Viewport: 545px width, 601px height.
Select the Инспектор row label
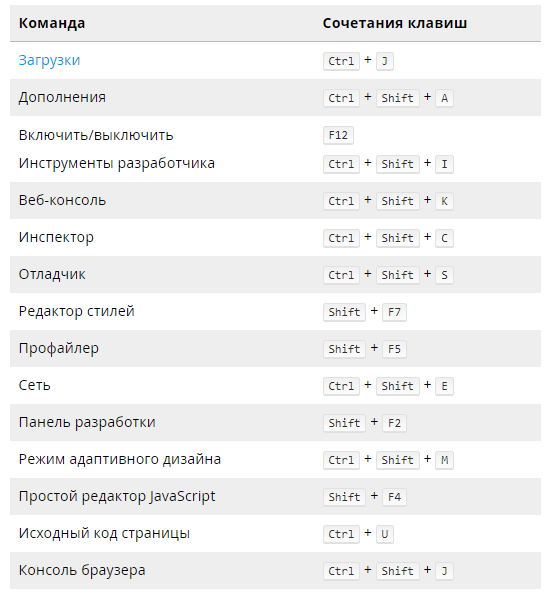[56, 238]
